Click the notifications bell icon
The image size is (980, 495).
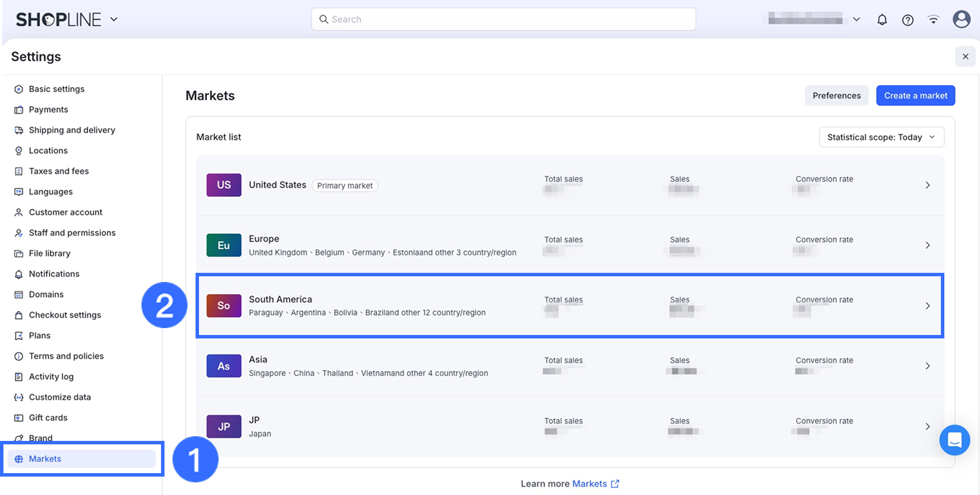coord(882,20)
